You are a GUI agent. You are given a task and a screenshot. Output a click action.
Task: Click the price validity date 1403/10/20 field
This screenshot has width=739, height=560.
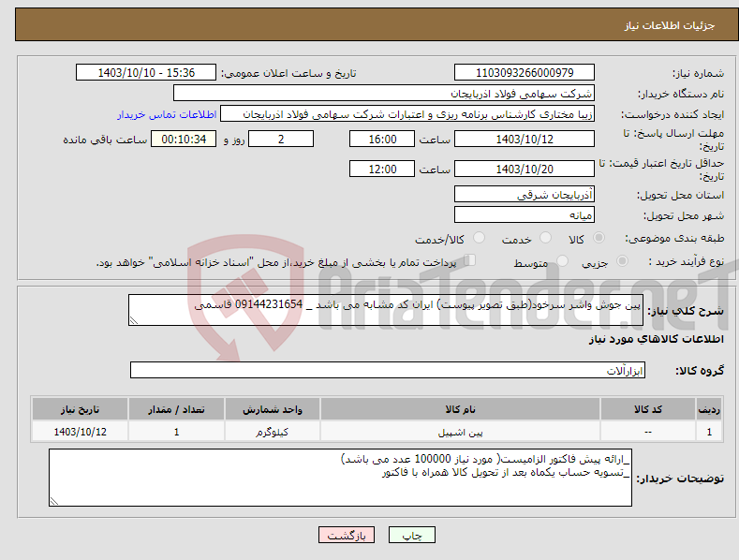pyautogui.click(x=525, y=169)
